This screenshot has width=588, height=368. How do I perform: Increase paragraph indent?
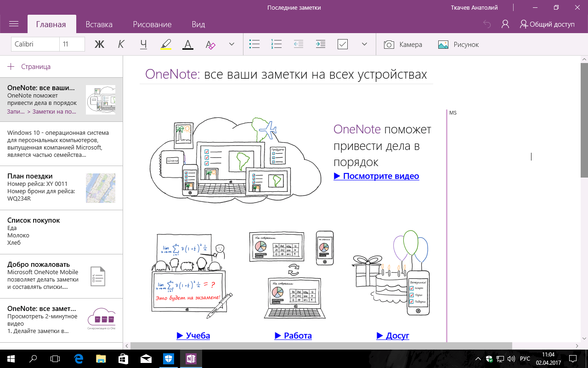(320, 44)
